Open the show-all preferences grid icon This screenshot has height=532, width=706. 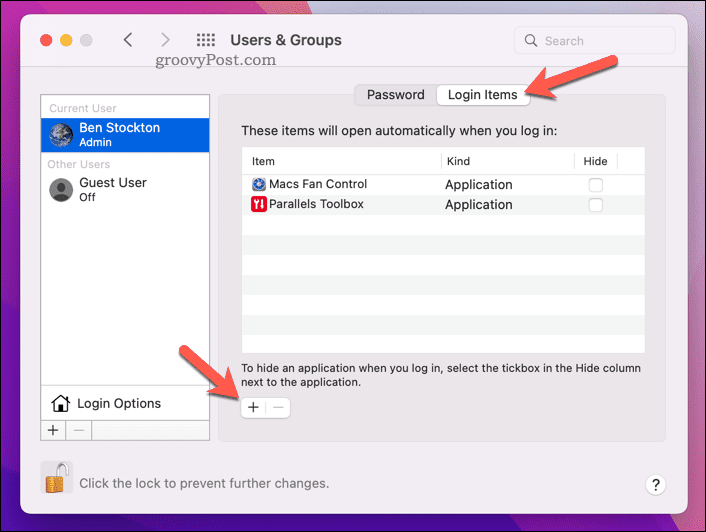tap(206, 41)
